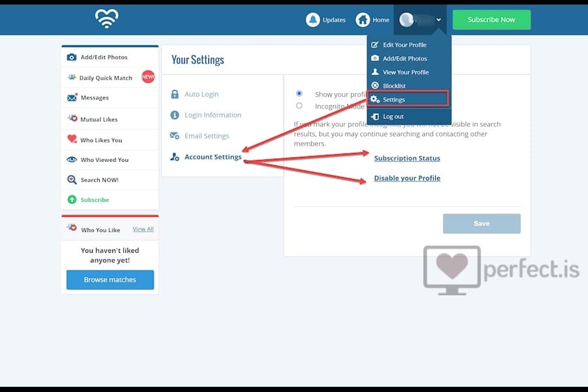Open the Disable your Profile link
Screen dimensions: 588x392
pyautogui.click(x=407, y=178)
